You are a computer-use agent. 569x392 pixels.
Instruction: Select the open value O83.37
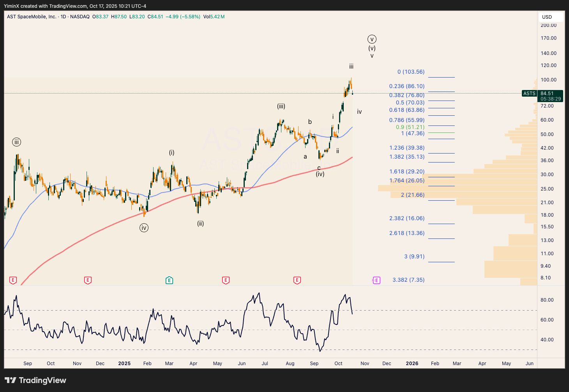coord(100,17)
